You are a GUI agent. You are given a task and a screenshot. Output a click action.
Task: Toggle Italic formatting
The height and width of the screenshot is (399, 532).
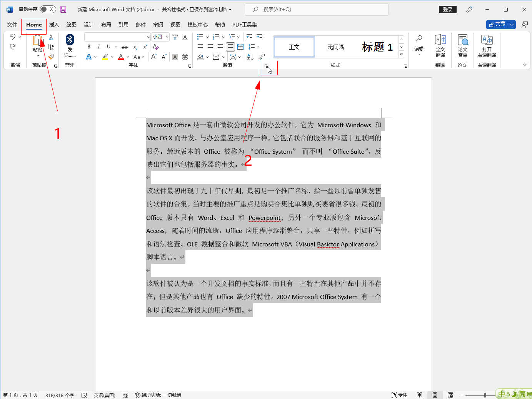click(98, 47)
